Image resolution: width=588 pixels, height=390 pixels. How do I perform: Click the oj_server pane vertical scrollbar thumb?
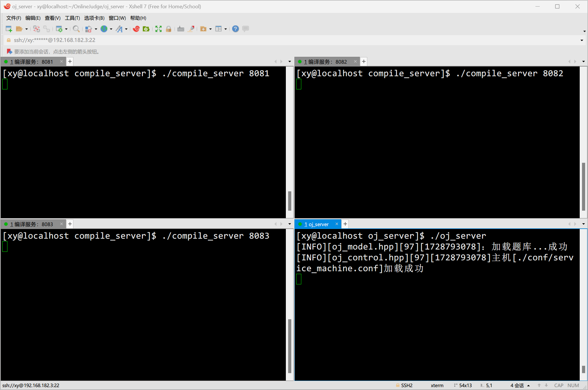pyautogui.click(x=583, y=369)
